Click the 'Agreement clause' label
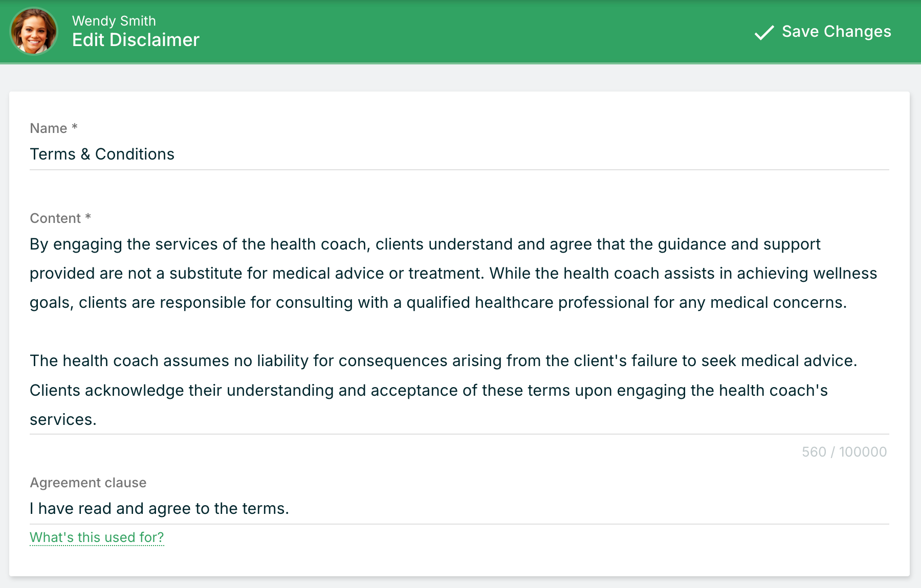921x588 pixels. [x=88, y=483]
